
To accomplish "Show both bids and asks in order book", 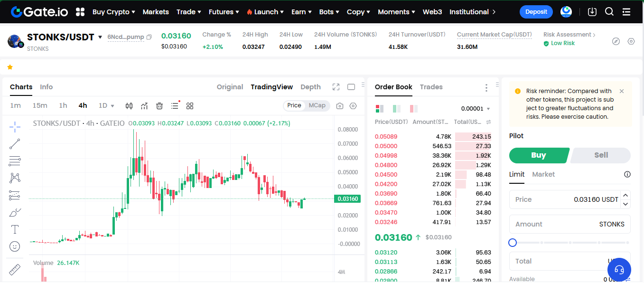I will point(379,109).
